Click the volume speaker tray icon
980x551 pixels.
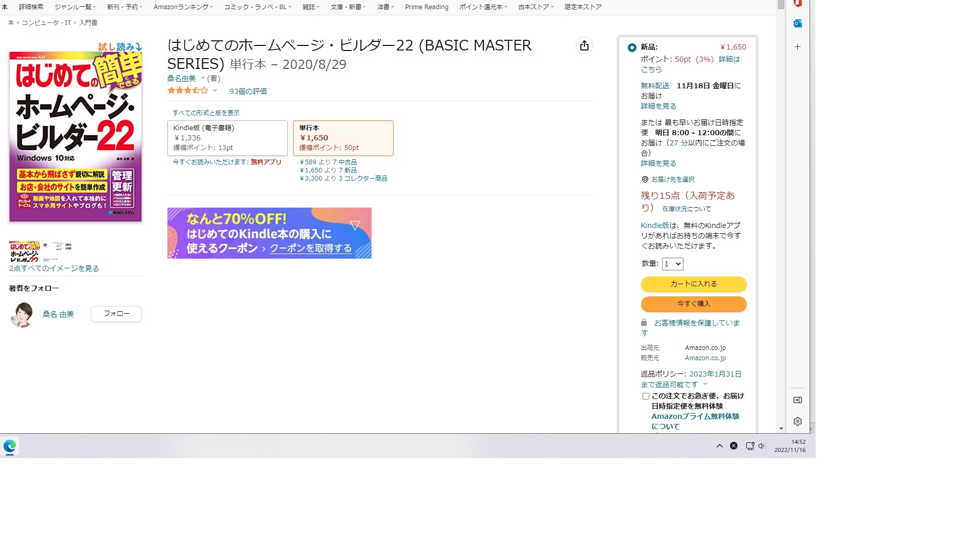(x=762, y=446)
